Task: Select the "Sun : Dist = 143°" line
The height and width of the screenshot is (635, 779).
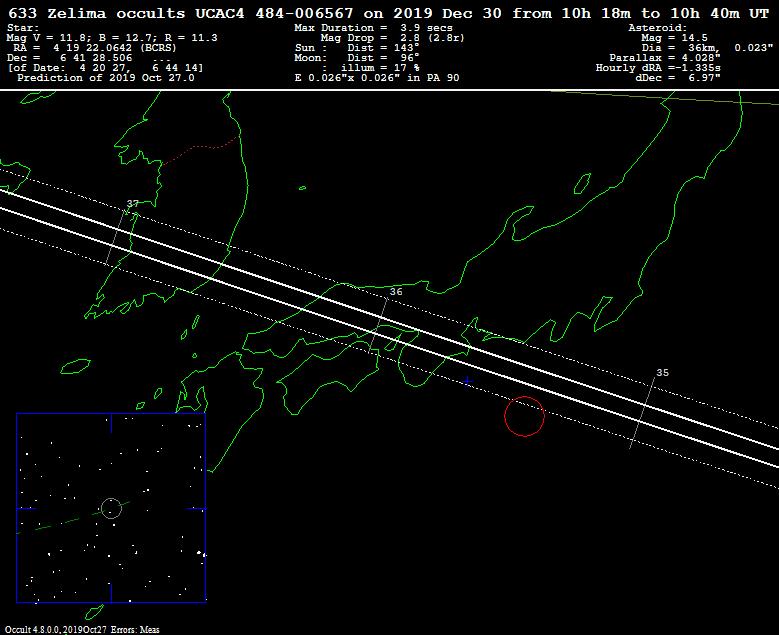Action: click(x=357, y=48)
